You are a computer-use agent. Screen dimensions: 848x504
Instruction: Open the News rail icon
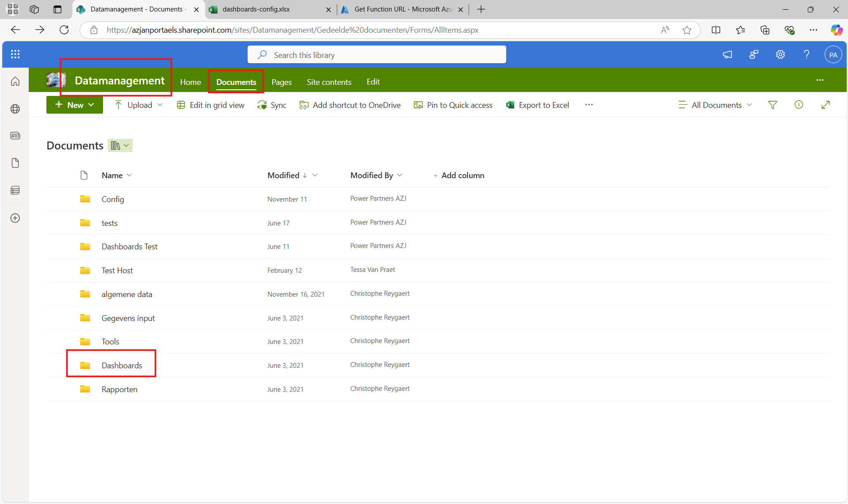[x=15, y=136]
